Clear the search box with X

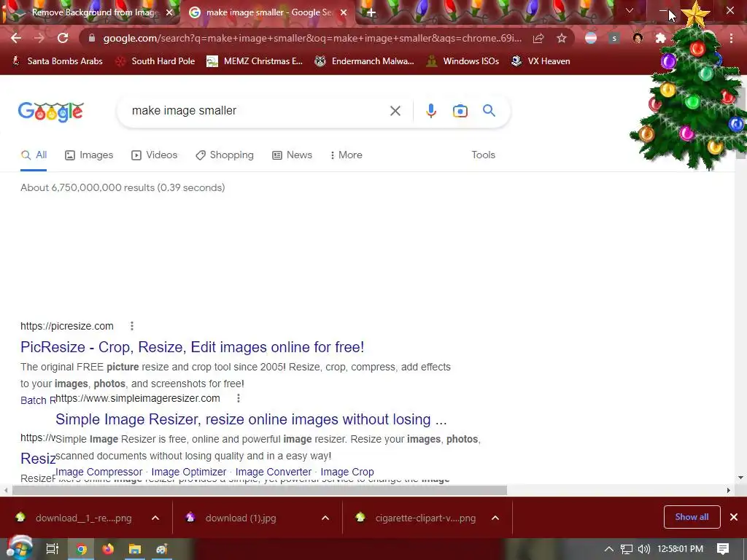click(x=395, y=111)
